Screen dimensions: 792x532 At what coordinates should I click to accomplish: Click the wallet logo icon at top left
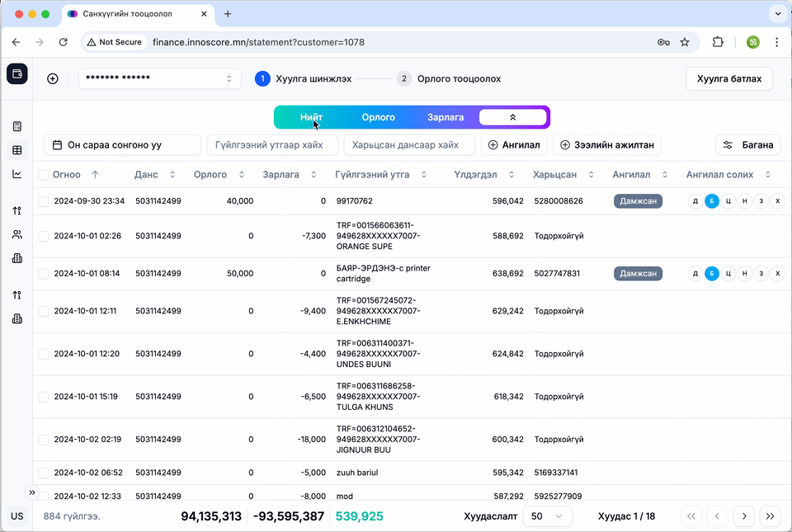click(x=16, y=74)
